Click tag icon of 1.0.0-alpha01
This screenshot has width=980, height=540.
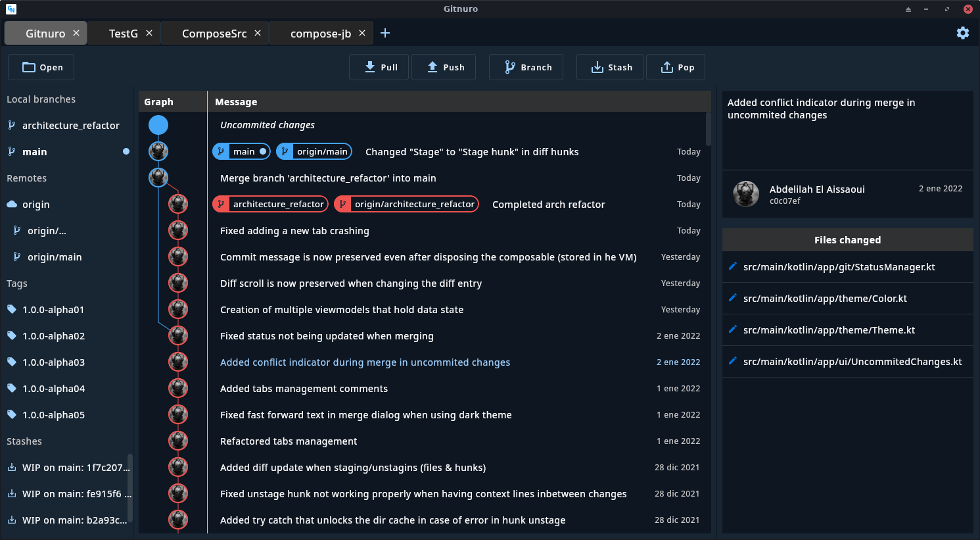coord(12,310)
